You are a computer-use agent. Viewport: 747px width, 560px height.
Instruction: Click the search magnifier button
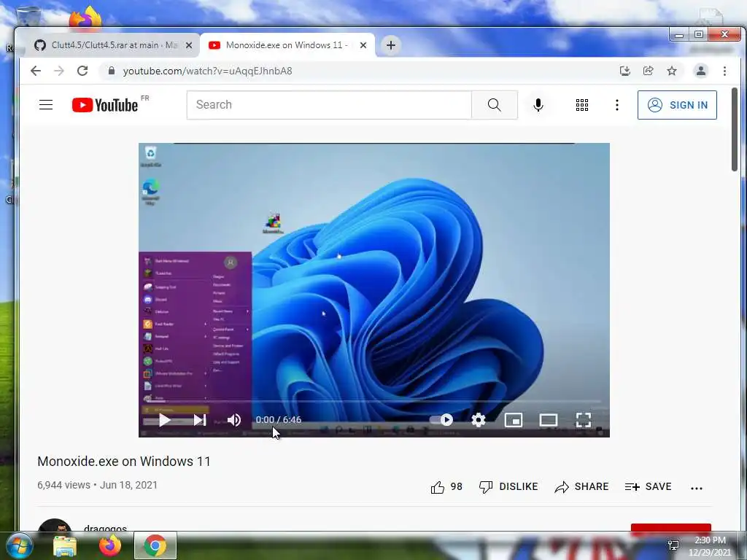(x=495, y=105)
